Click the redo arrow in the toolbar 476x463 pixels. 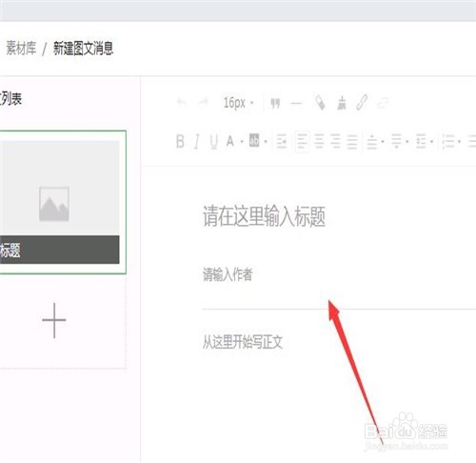203,102
